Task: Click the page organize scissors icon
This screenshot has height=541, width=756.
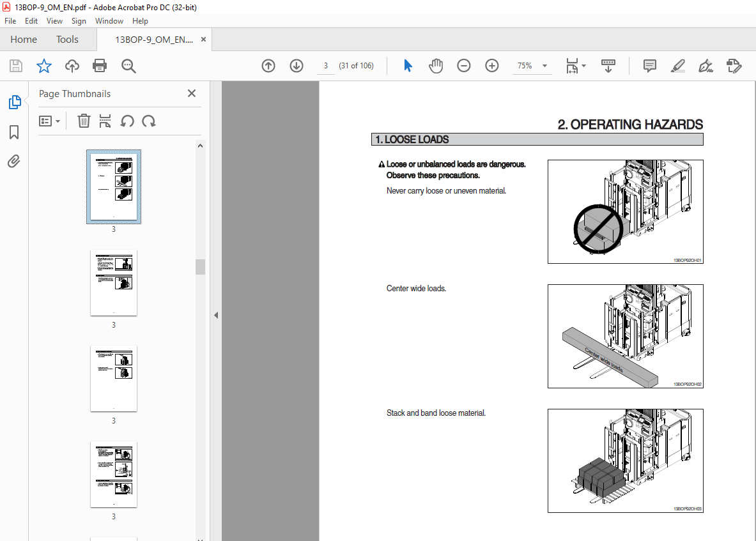Action: pos(105,121)
